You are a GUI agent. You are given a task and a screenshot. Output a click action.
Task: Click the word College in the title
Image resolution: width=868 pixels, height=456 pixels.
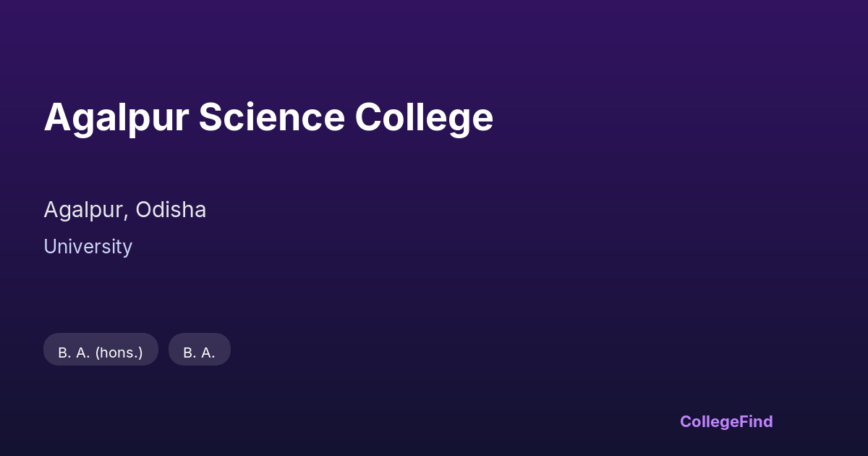pos(424,117)
